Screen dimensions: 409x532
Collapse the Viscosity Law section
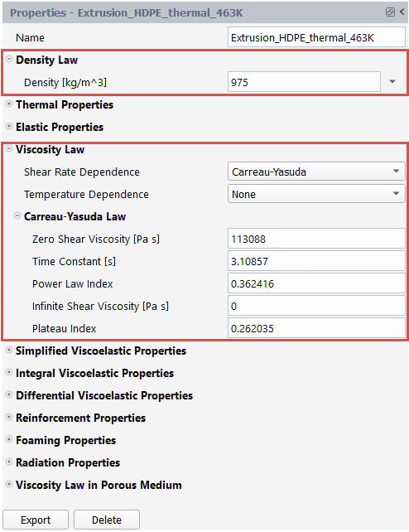[x=9, y=149]
